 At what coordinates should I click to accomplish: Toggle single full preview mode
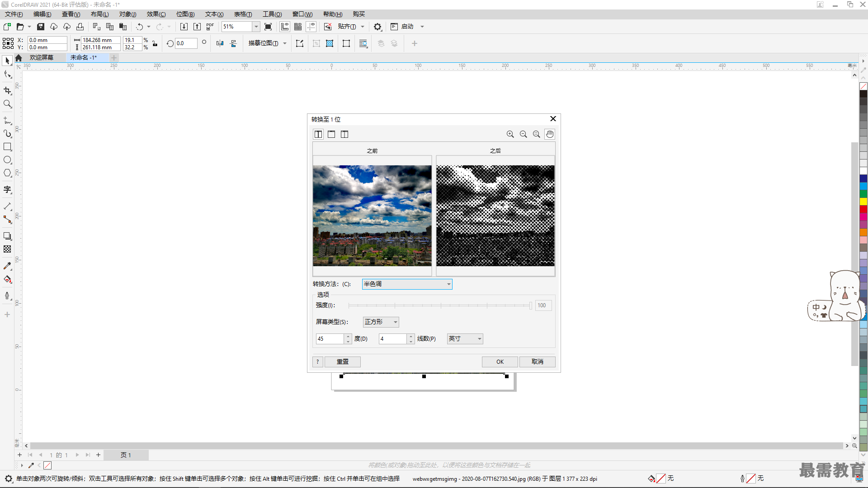click(x=331, y=134)
